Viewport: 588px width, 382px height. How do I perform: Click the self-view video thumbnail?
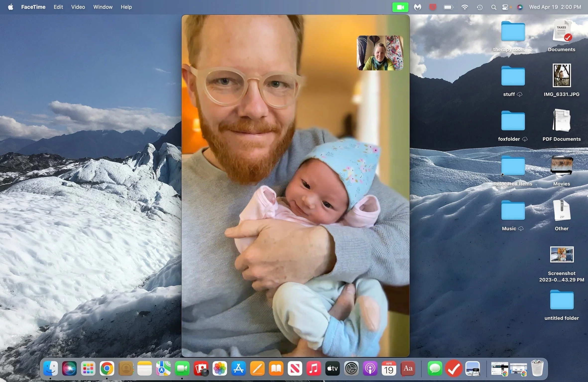380,53
